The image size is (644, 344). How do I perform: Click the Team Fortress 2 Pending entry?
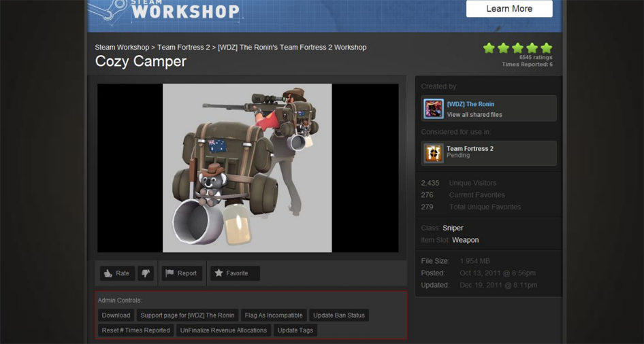click(x=489, y=154)
